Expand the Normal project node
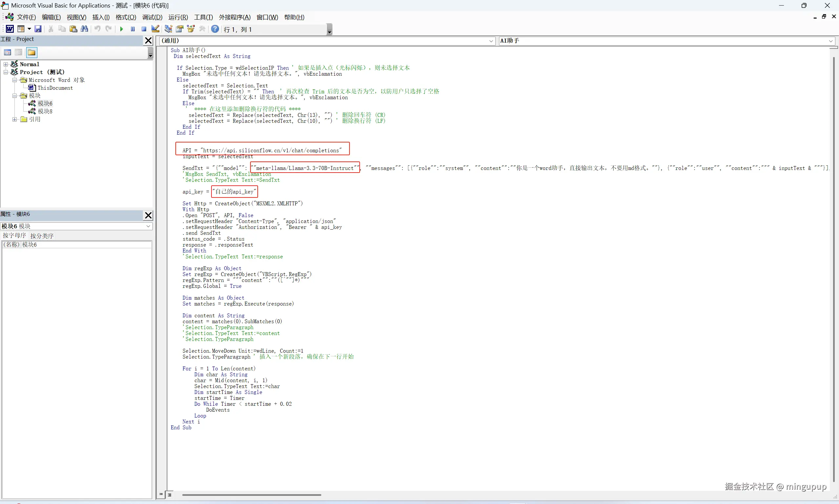Screen dimensions: 839x504 click(x=6, y=64)
